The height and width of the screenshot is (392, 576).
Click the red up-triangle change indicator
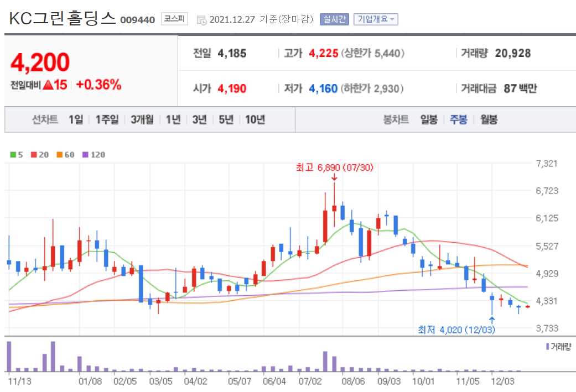48,85
